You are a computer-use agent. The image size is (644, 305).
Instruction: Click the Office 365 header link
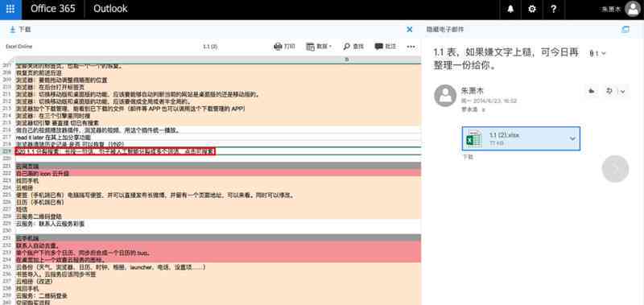53,9
